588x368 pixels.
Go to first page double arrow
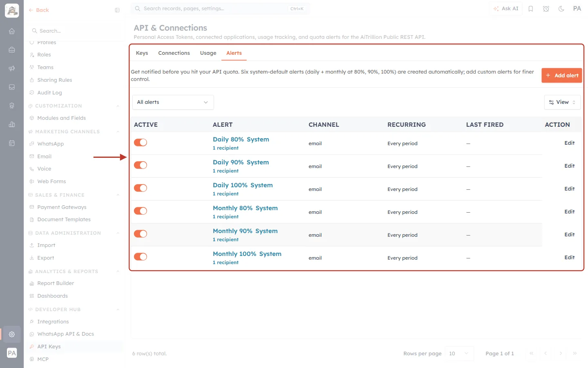531,353
